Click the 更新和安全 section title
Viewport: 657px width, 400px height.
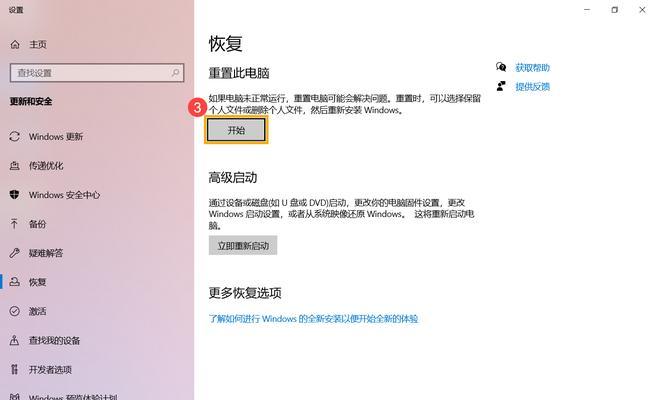[31, 101]
